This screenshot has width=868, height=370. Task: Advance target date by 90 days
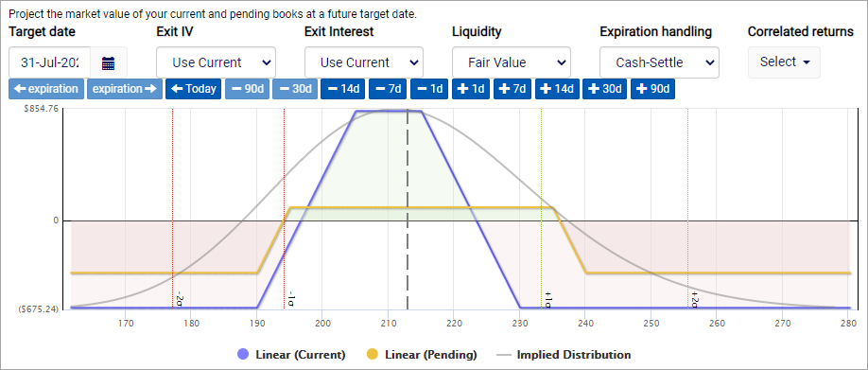point(653,89)
